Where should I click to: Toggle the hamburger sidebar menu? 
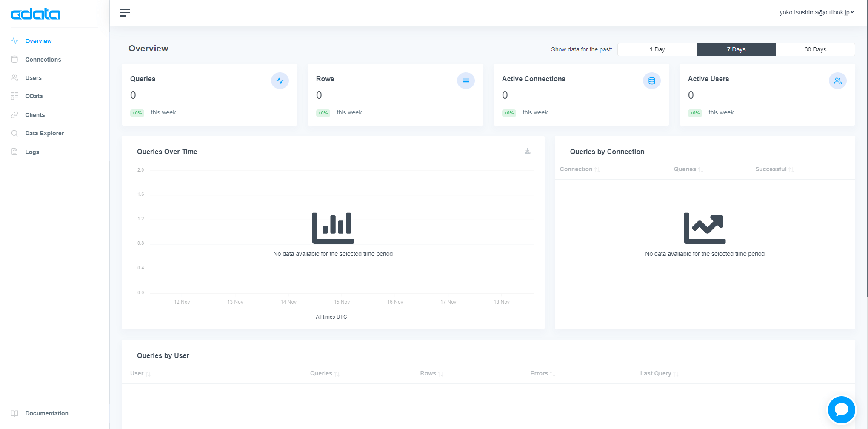(125, 13)
